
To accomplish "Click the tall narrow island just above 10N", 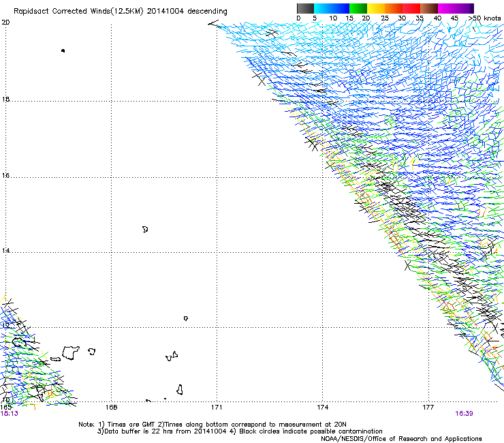I will coord(180,390).
